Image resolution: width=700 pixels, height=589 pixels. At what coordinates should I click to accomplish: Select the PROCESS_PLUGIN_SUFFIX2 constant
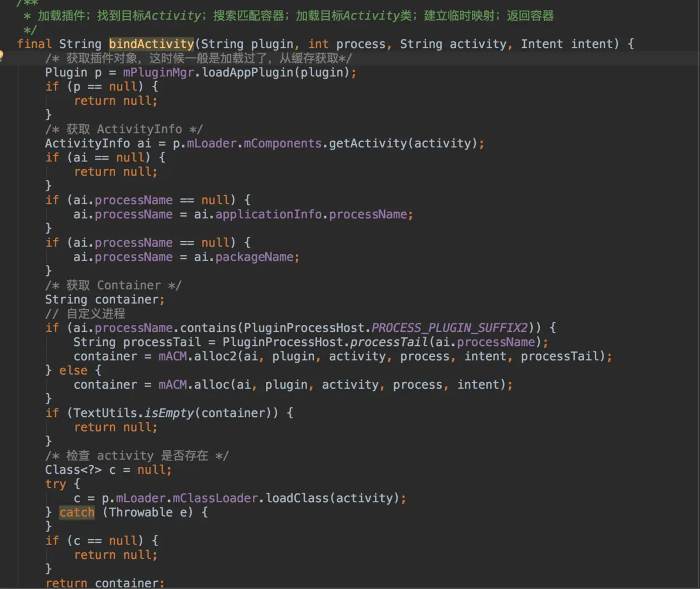pyautogui.click(x=449, y=328)
